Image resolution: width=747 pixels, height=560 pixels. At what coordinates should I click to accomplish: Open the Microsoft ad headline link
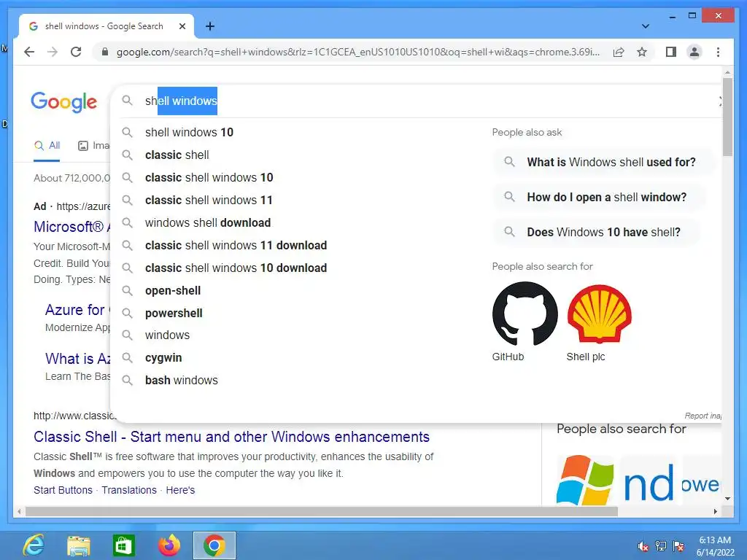(72, 227)
